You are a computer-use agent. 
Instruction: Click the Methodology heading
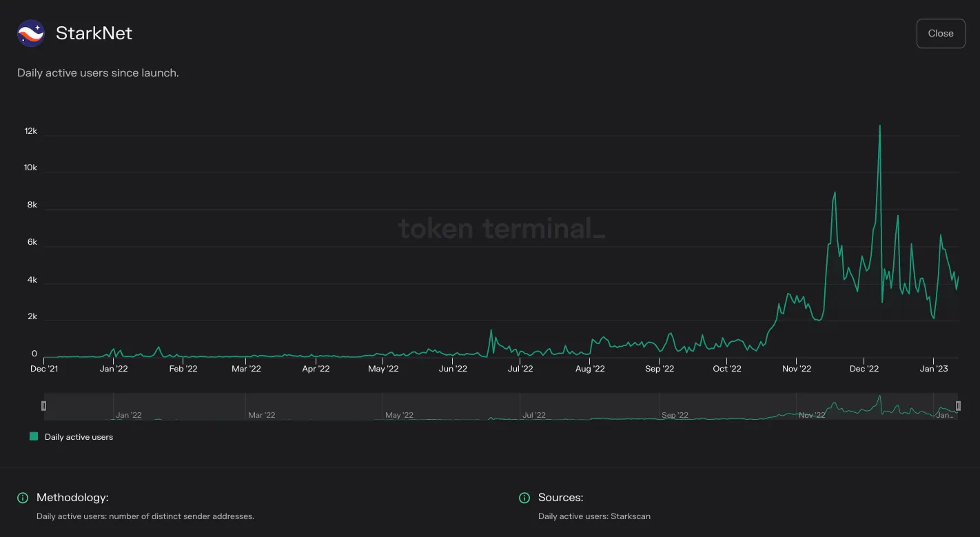[x=72, y=497]
